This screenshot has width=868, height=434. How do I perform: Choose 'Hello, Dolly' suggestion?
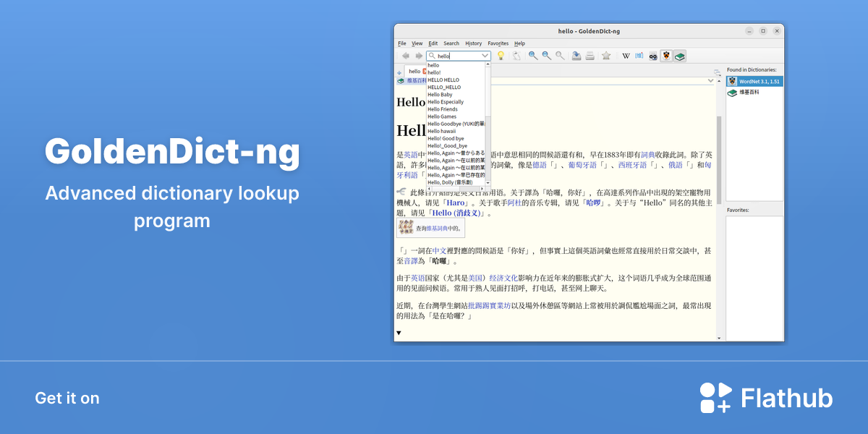[x=450, y=182]
